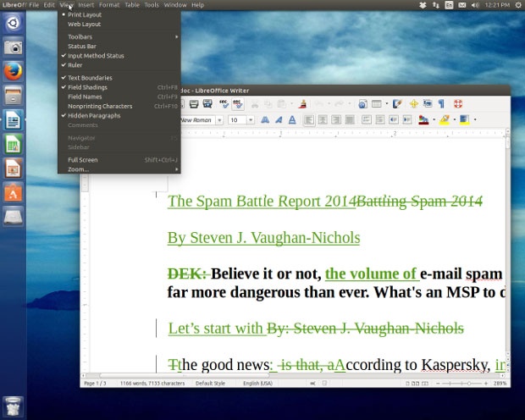The height and width of the screenshot is (420, 525).
Task: Click the Clone Formatting paintbrush icon
Action: [302, 104]
